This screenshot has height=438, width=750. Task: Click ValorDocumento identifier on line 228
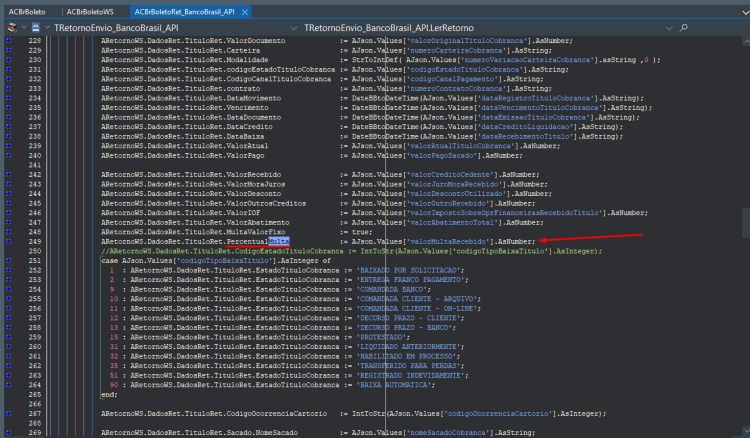point(256,41)
